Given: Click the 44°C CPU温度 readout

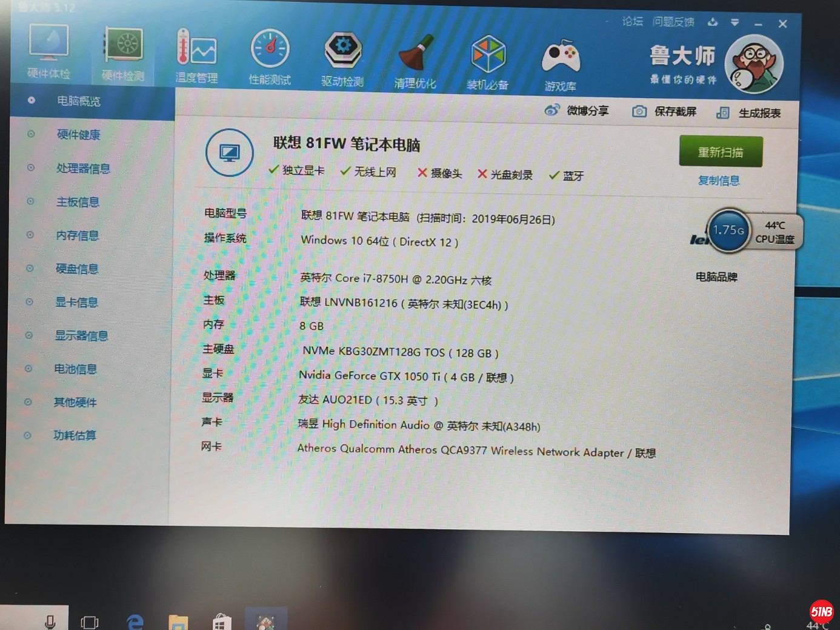Looking at the screenshot, I should [775, 232].
